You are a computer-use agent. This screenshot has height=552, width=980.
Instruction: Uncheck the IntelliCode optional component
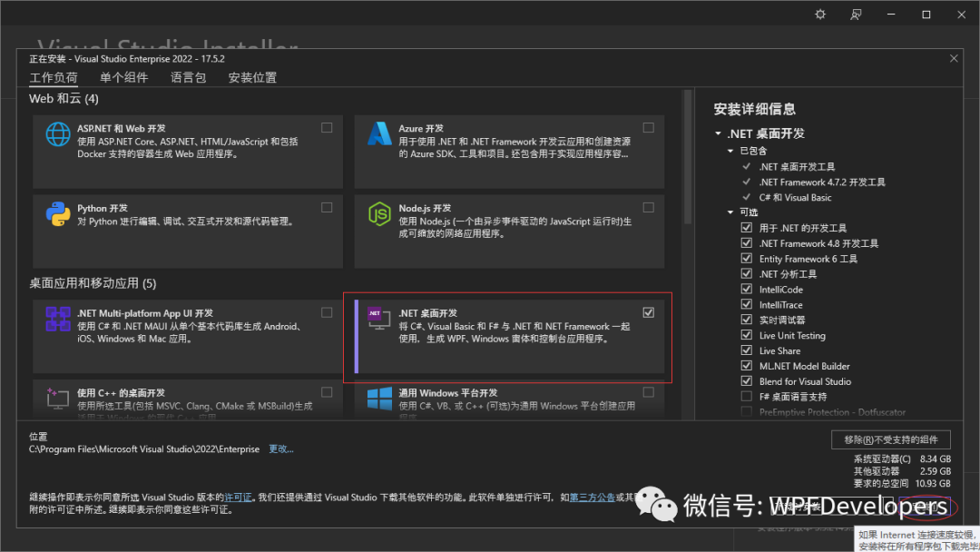tap(746, 289)
